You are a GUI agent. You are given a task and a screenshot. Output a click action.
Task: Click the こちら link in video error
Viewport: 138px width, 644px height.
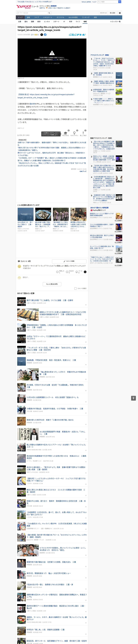pyautogui.click(x=55, y=60)
